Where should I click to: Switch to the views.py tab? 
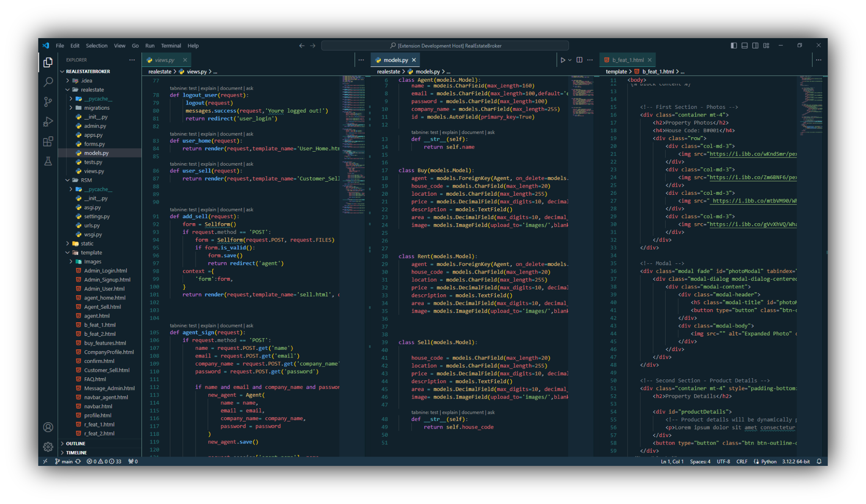coord(164,60)
